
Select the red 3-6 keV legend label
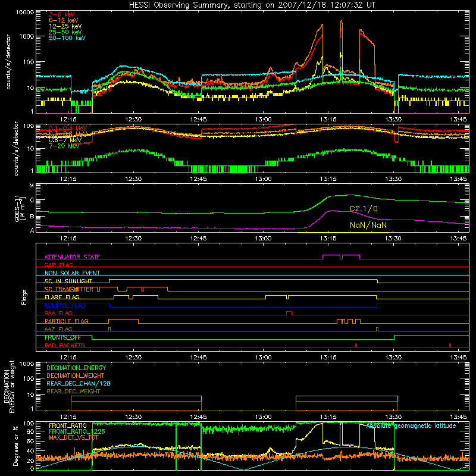click(x=61, y=14)
